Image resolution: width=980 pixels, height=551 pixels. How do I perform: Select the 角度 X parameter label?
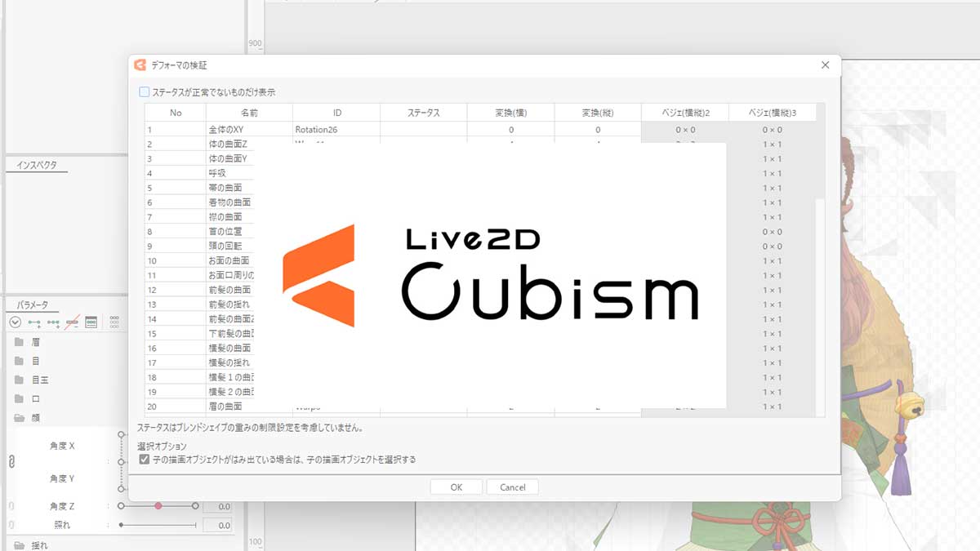coord(62,447)
